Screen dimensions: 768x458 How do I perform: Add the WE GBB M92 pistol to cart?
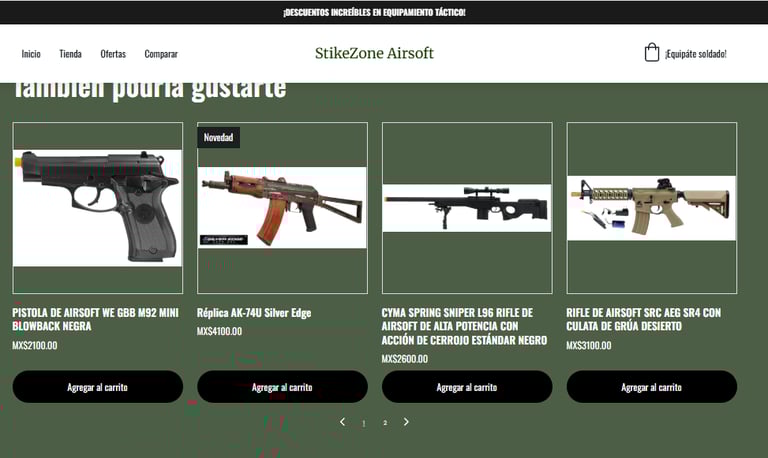coord(97,387)
